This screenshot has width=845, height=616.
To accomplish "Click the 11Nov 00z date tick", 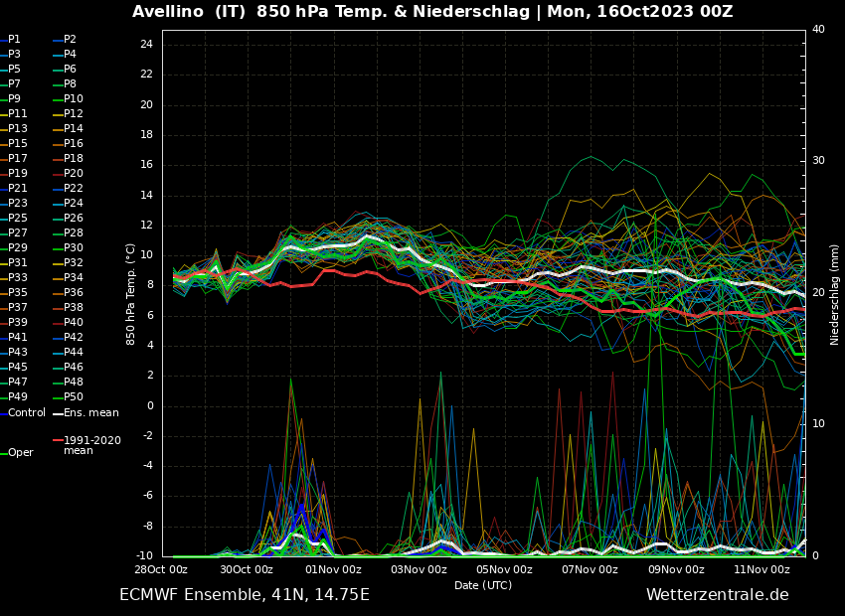I will point(761,569).
